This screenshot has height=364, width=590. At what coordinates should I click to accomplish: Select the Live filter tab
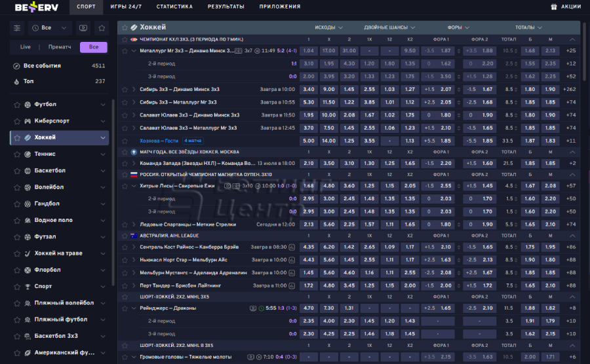click(x=25, y=47)
